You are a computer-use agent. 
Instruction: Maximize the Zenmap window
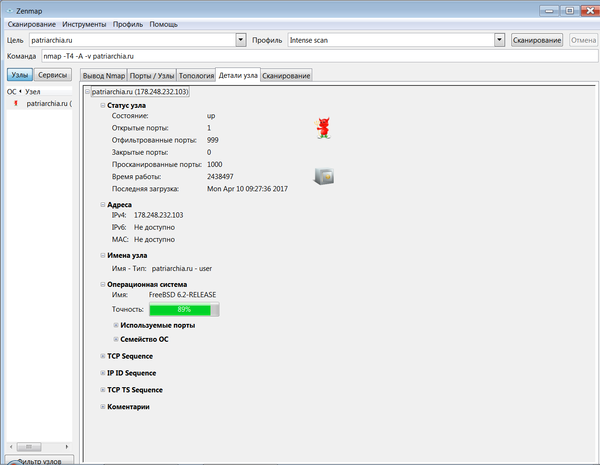(569, 11)
